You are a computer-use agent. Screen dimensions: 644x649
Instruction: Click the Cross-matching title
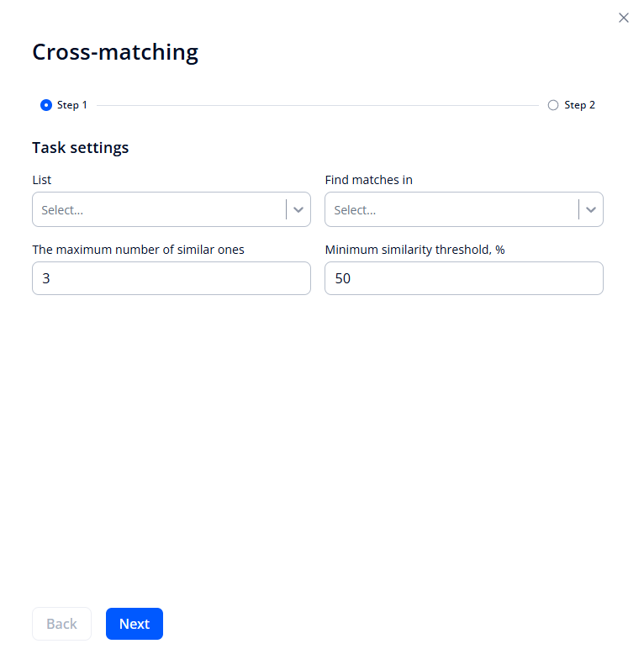(115, 52)
